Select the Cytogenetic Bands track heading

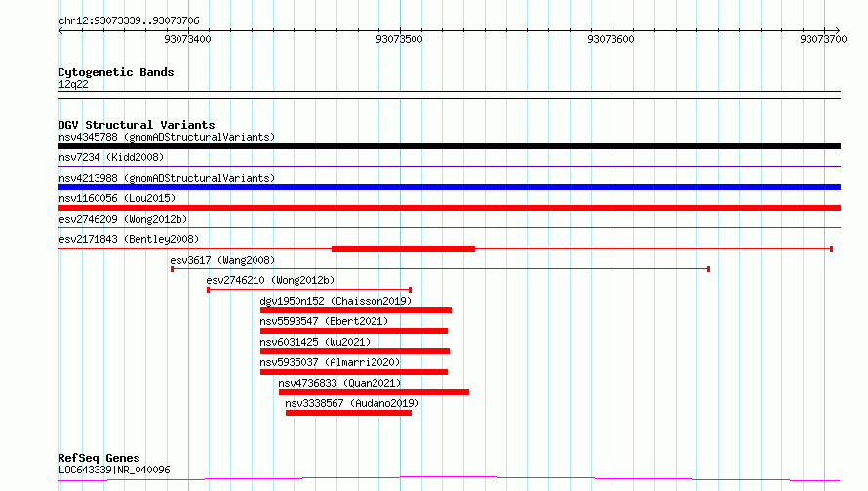[x=116, y=72]
